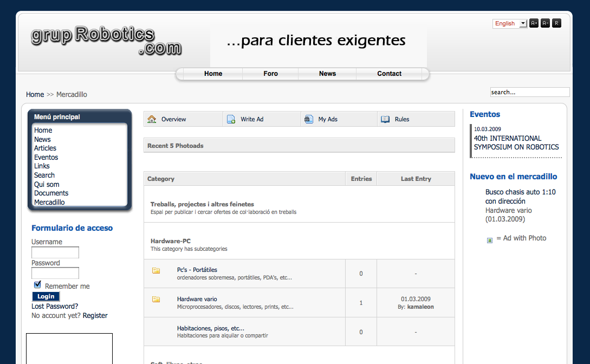Click folder icon beside Hardware vario category
The width and height of the screenshot is (590, 364).
click(156, 299)
